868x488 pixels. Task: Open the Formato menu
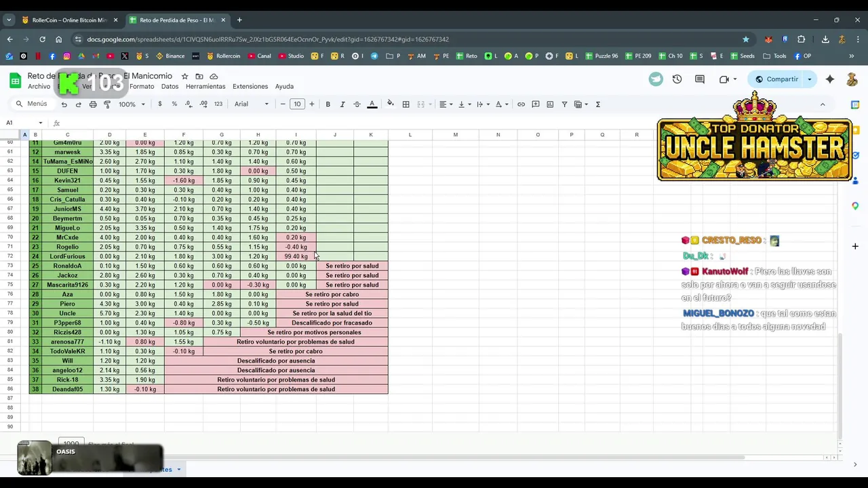coord(142,87)
